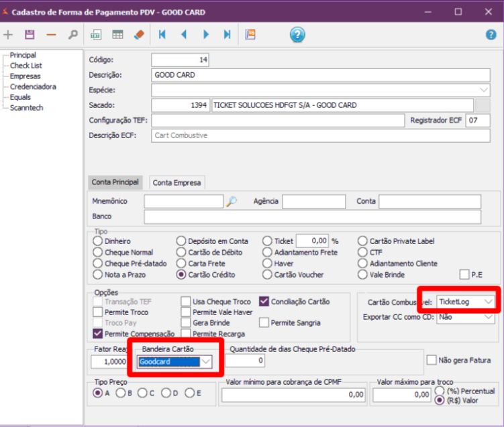This screenshot has height=427, width=504.
Task: Click the Agência input field
Action: [313, 202]
